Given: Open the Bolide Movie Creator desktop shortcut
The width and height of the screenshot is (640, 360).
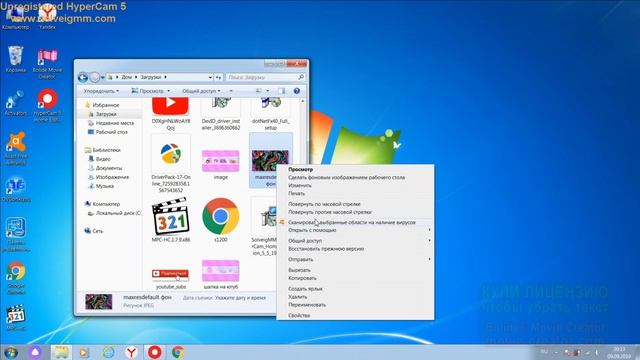Looking at the screenshot, I should (x=47, y=63).
